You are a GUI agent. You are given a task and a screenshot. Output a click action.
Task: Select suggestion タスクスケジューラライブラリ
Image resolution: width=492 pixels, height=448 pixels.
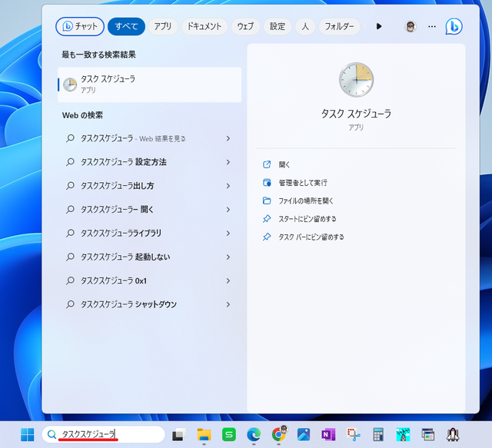pos(149,233)
